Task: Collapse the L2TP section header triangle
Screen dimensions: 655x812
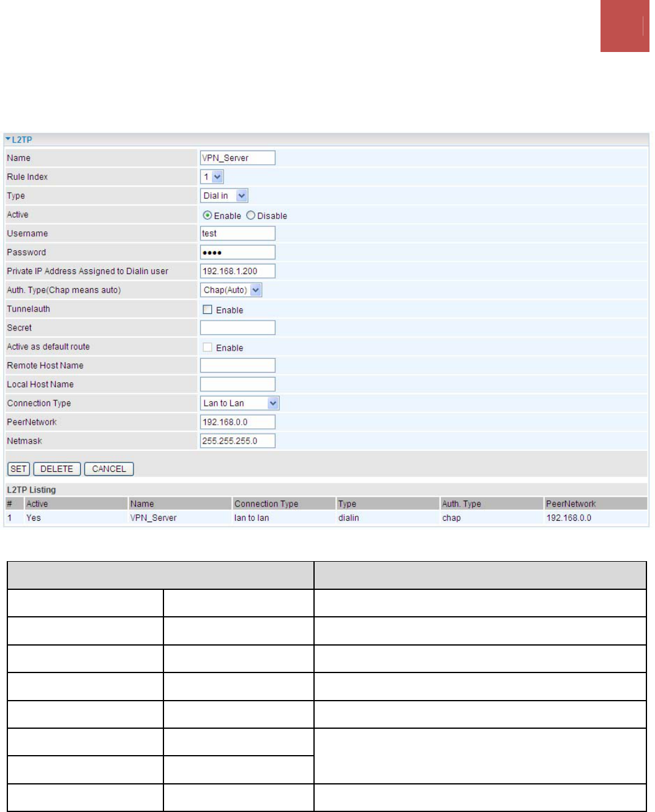Action: [x=8, y=140]
